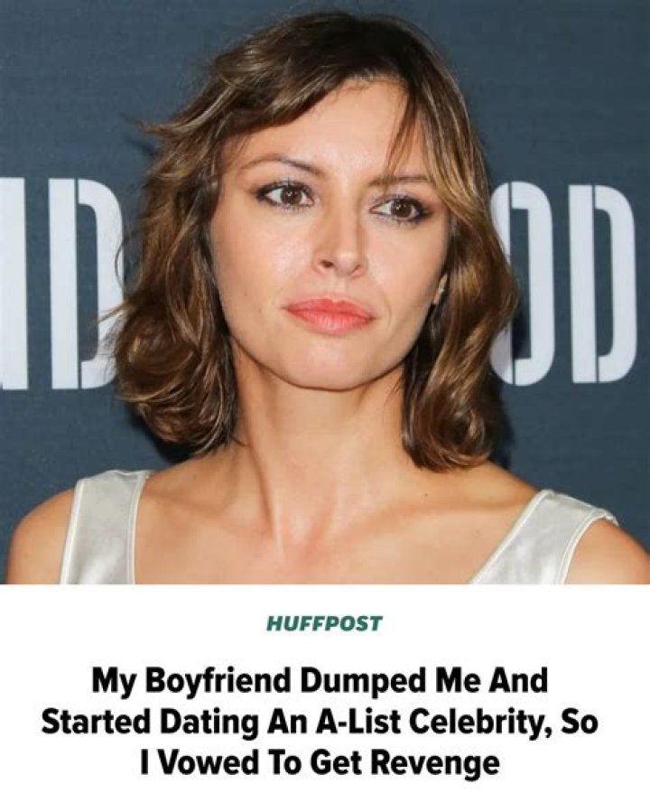Open the article photo thumbnail
This screenshot has height=812, width=650.
click(x=325, y=292)
